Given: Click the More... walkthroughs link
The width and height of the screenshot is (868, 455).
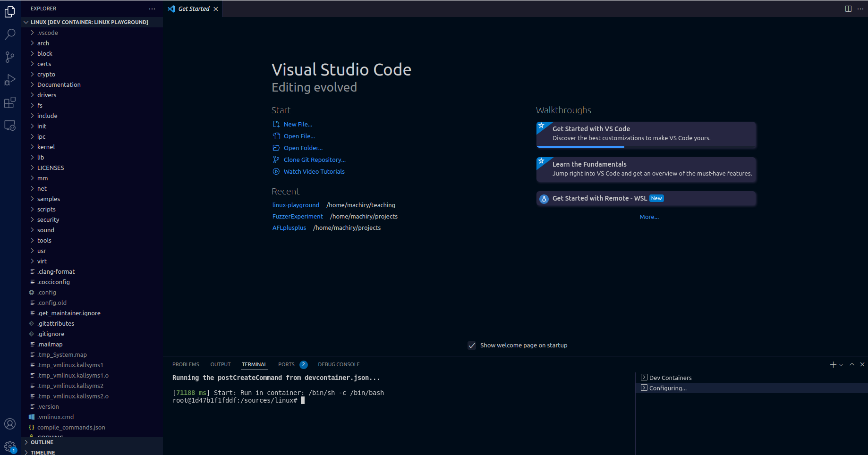Looking at the screenshot, I should (x=649, y=217).
